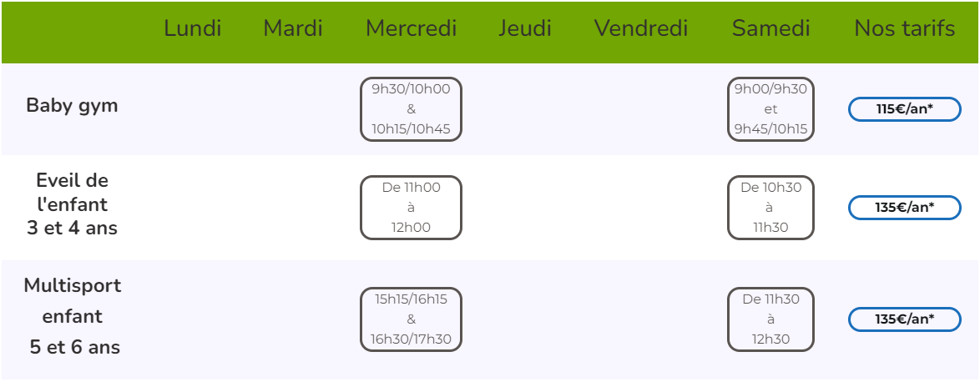Image resolution: width=980 pixels, height=382 pixels.
Task: Select the Mardi column header
Action: [x=293, y=29]
